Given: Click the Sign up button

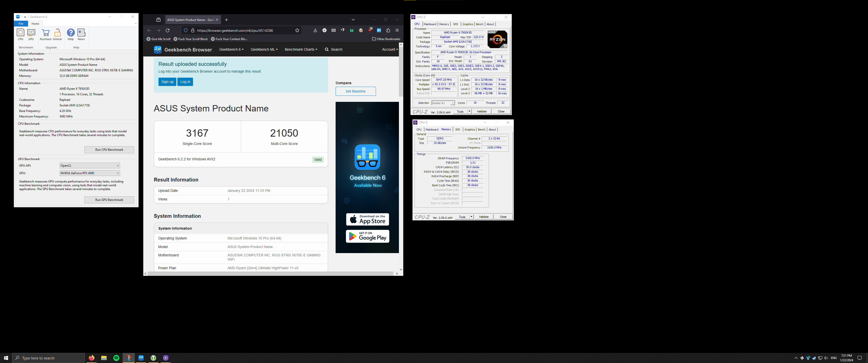Looking at the screenshot, I should (168, 82).
